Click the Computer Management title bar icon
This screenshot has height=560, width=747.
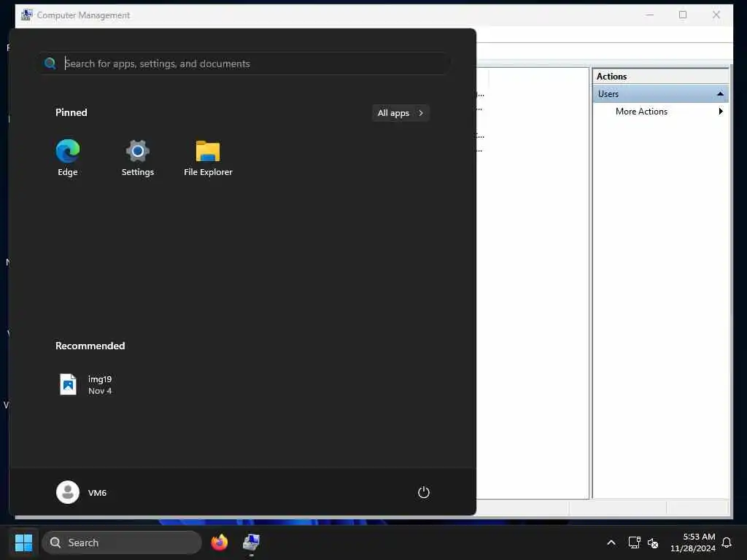pyautogui.click(x=27, y=15)
